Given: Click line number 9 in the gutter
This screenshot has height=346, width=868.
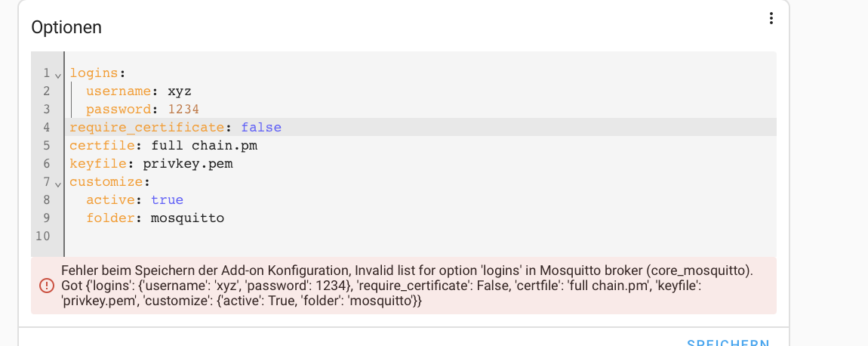Looking at the screenshot, I should (46, 218).
